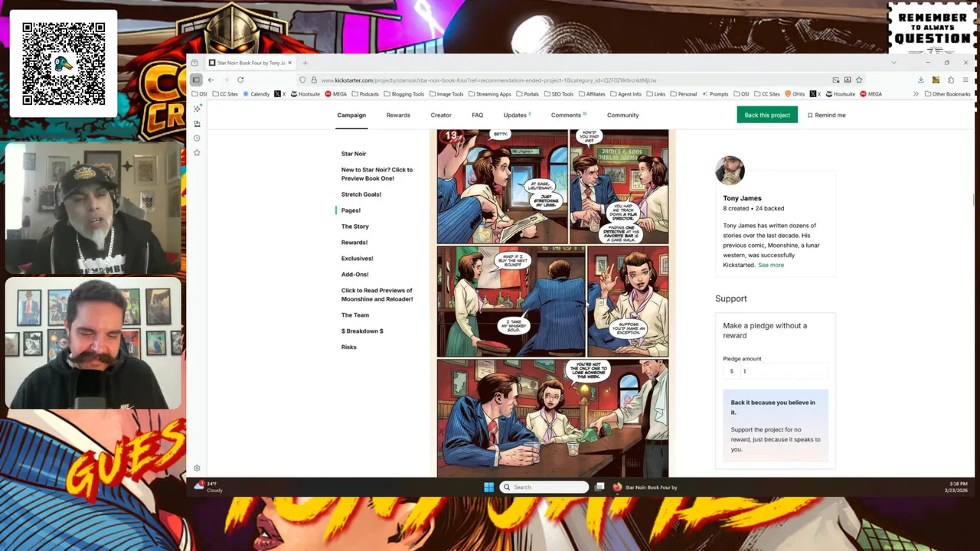Switch to the Campaign tab
Image resolution: width=980 pixels, height=551 pixels.
[351, 115]
